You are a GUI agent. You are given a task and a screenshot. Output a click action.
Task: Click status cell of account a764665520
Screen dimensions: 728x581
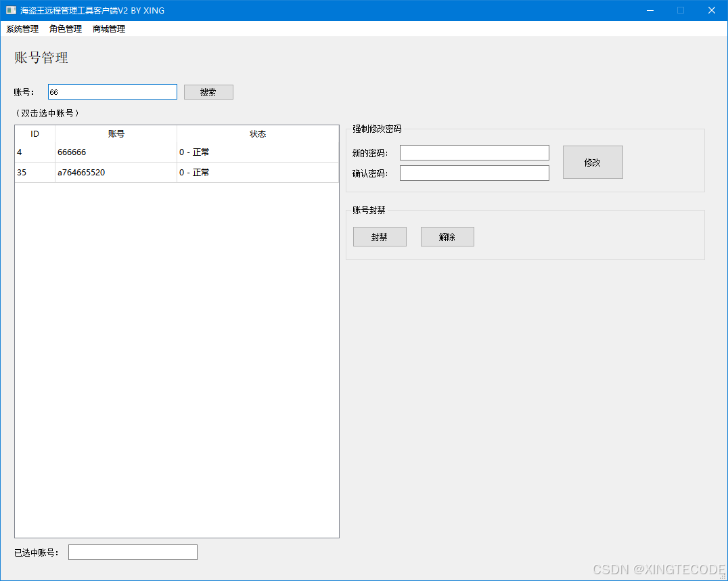(258, 173)
